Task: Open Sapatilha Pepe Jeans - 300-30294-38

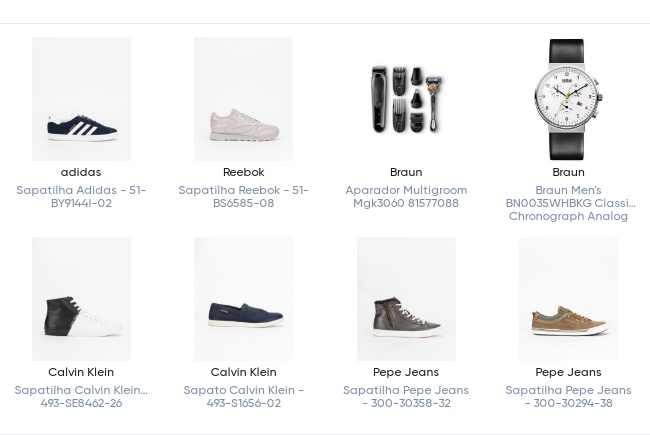Action: coord(568,397)
